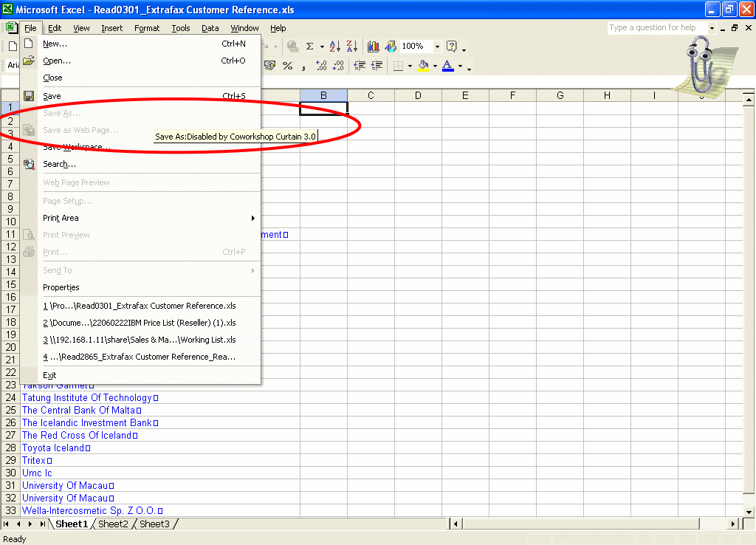Click the Increase Indent icon
This screenshot has width=756, height=545.
tap(377, 66)
